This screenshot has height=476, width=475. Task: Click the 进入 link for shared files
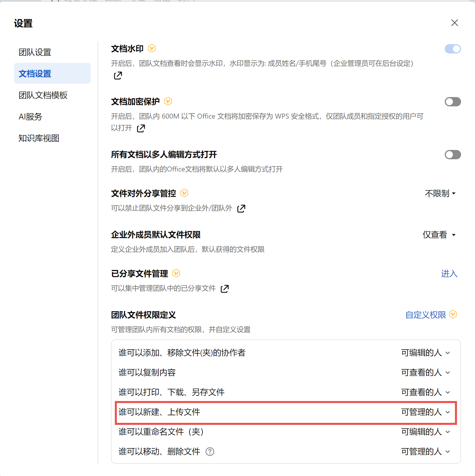click(x=449, y=274)
